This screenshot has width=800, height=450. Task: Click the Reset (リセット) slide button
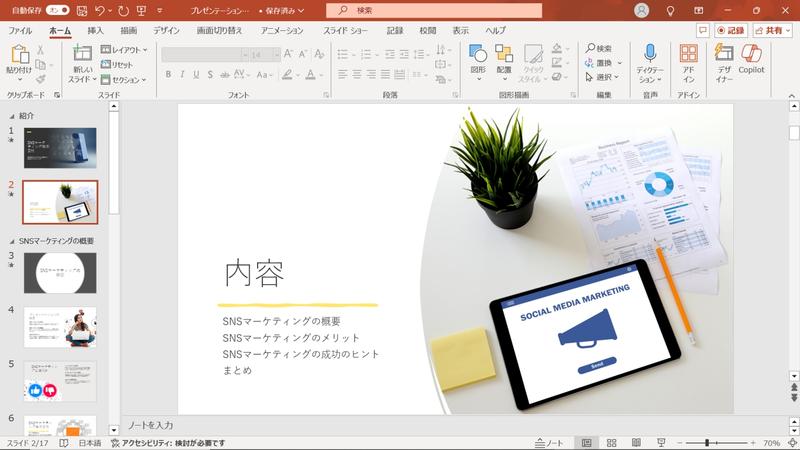coord(116,64)
